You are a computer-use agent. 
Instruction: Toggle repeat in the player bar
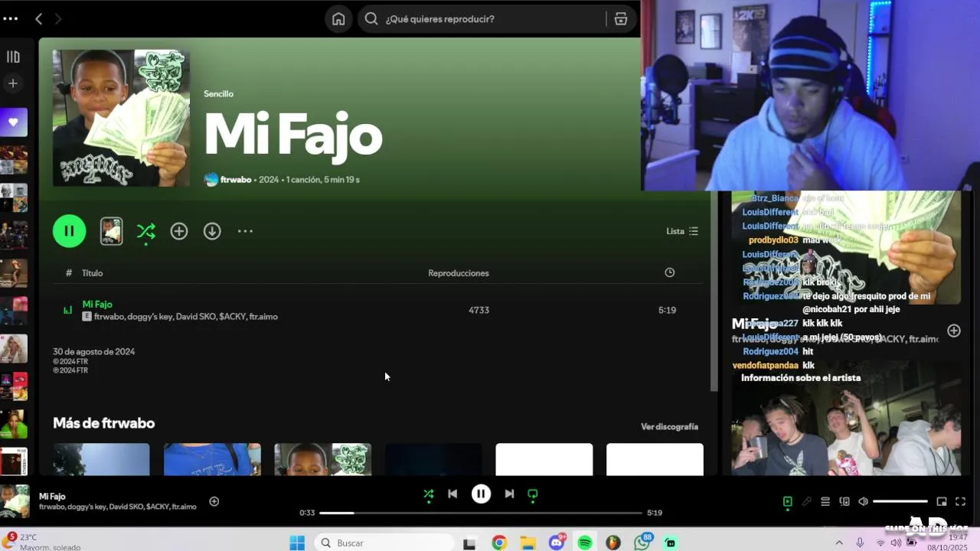point(533,494)
